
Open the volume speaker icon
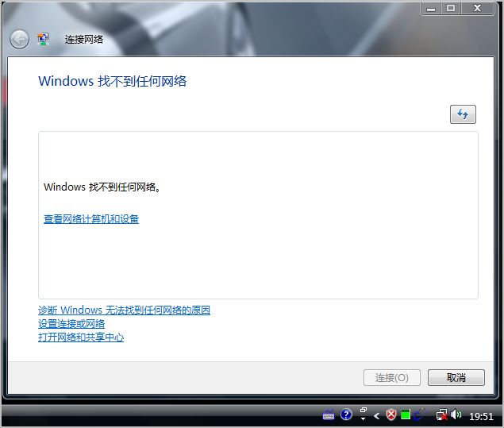[x=456, y=415]
